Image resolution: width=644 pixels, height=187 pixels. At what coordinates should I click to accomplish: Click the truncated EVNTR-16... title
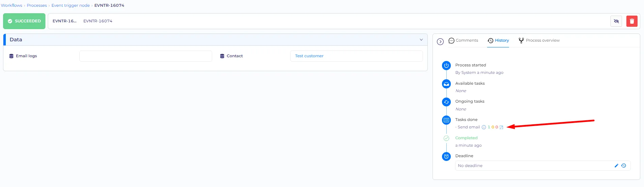point(64,21)
